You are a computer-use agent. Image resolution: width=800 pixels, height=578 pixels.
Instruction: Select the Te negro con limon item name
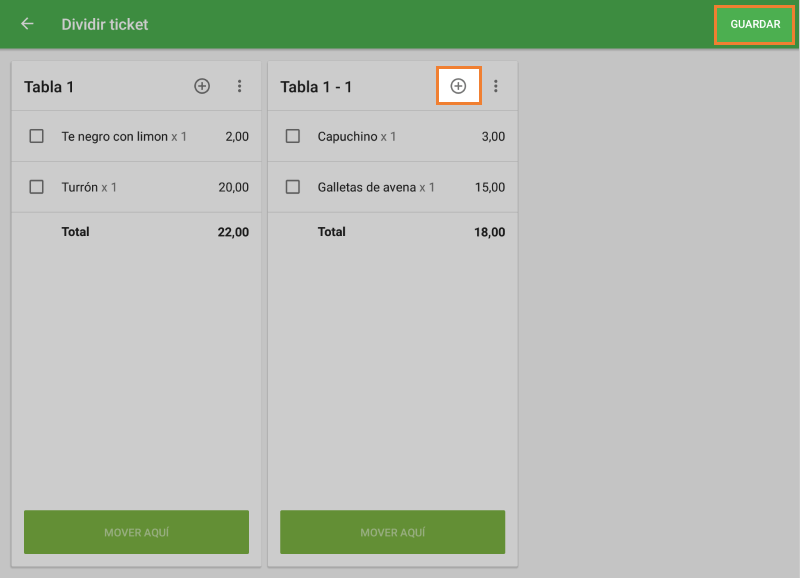(114, 136)
